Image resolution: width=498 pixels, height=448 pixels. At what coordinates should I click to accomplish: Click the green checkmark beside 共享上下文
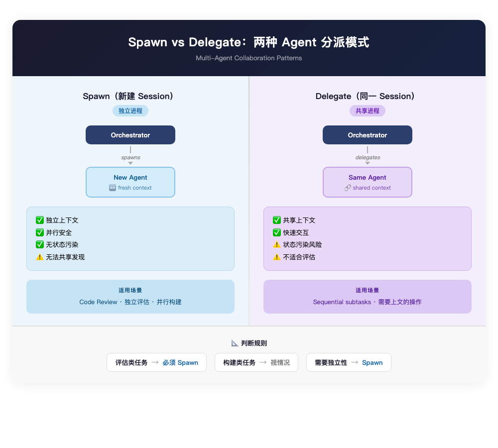[x=277, y=220]
